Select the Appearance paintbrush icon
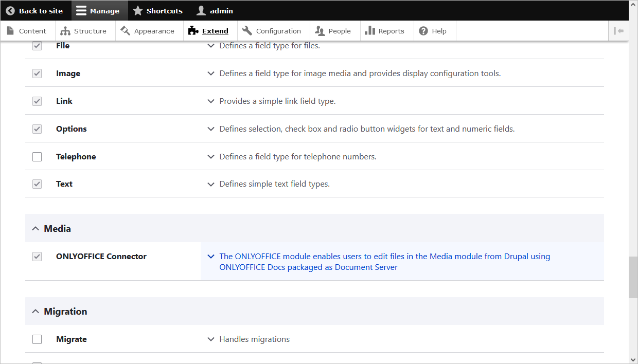 click(x=125, y=30)
